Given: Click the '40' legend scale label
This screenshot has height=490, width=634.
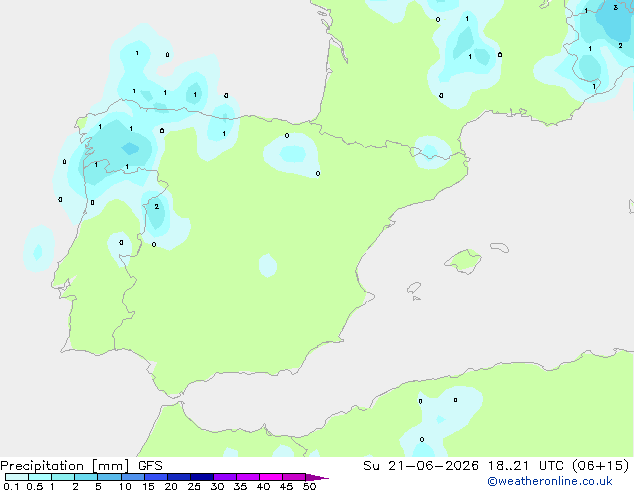Looking at the screenshot, I should [263, 486].
